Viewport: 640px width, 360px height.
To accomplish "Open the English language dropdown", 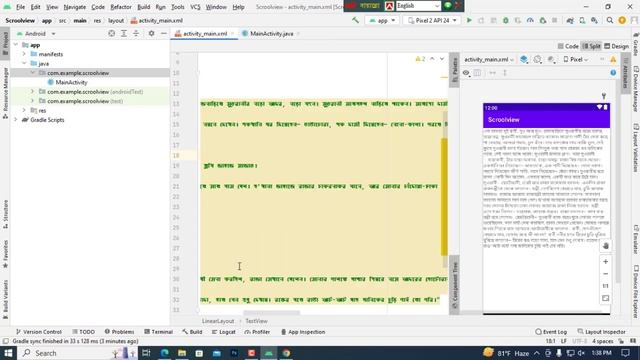I will point(418,6).
